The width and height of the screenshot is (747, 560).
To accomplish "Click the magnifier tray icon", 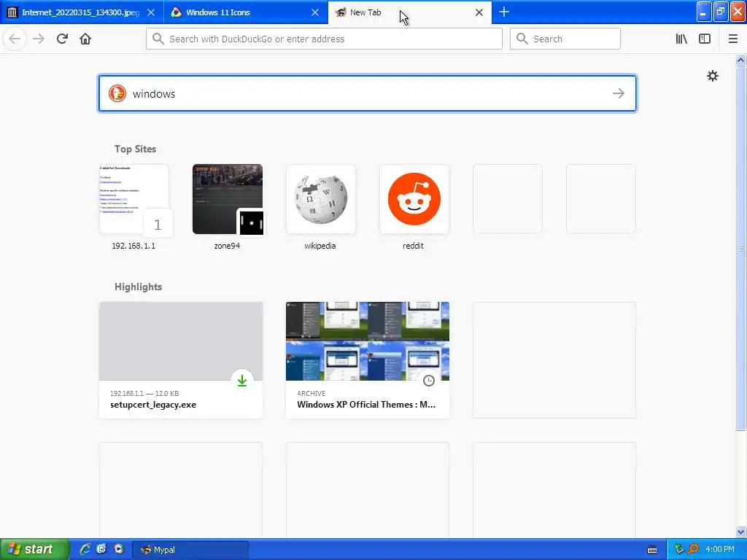I will [693, 550].
